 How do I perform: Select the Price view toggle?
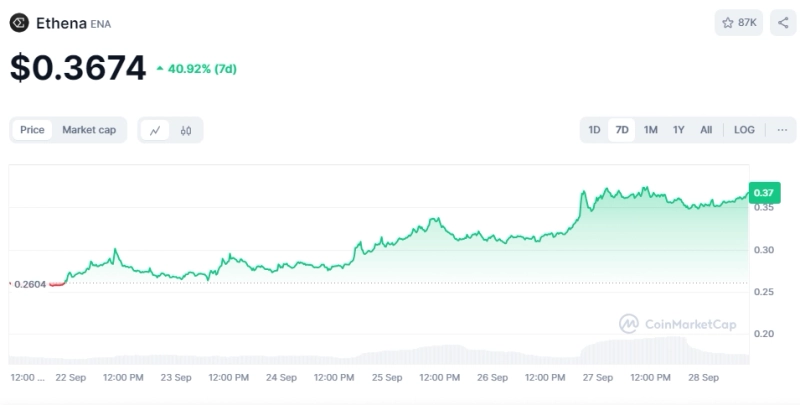pyautogui.click(x=32, y=130)
